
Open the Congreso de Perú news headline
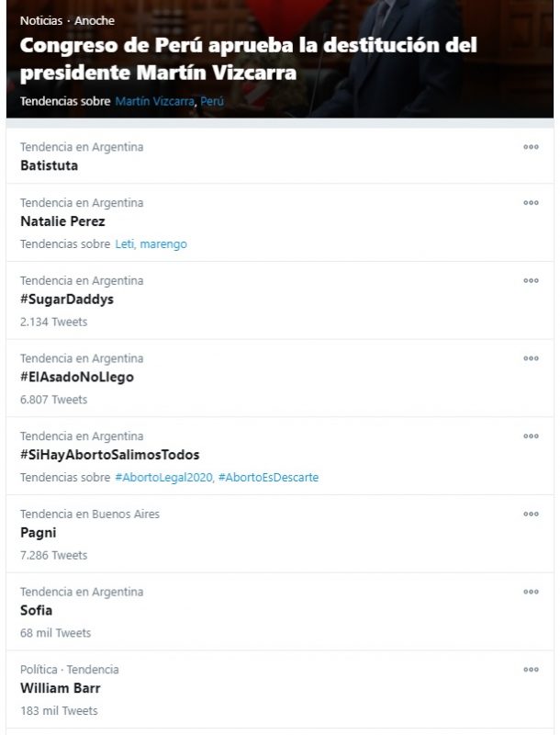[248, 59]
